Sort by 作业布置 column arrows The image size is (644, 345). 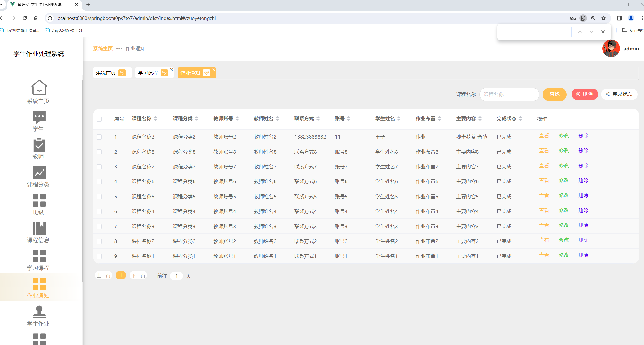440,119
